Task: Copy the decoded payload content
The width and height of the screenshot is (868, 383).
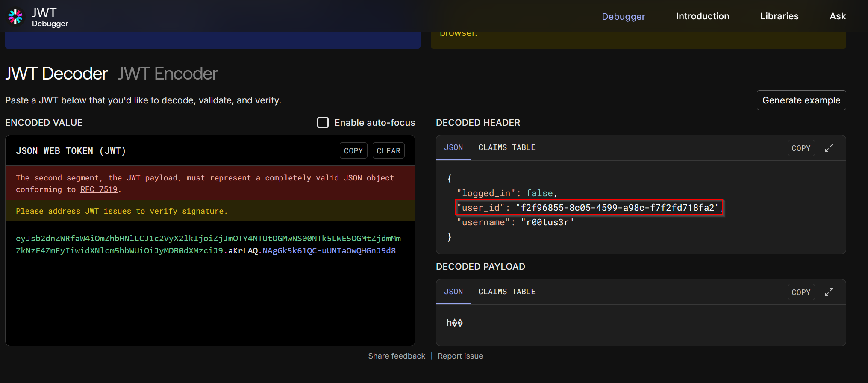Action: [x=800, y=292]
